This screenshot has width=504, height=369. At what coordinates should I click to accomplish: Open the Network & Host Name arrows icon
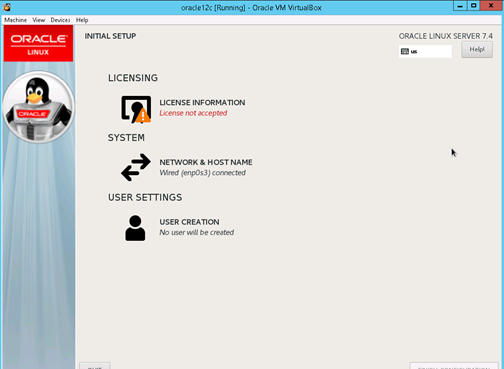coord(136,167)
